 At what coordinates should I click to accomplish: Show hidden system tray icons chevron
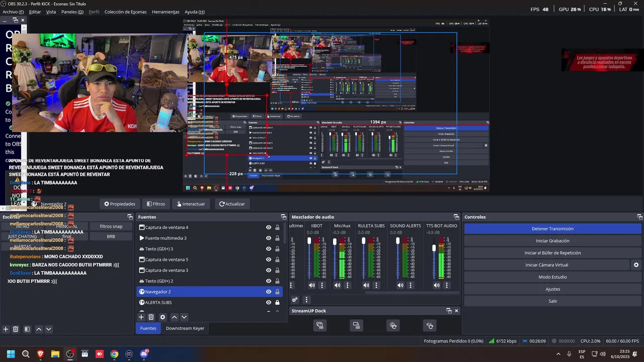tap(558, 354)
